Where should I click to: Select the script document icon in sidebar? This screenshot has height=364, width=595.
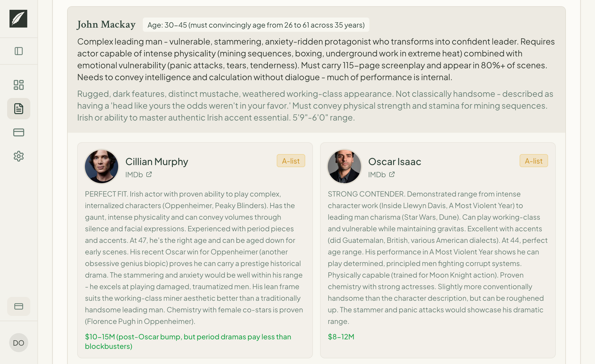19,109
